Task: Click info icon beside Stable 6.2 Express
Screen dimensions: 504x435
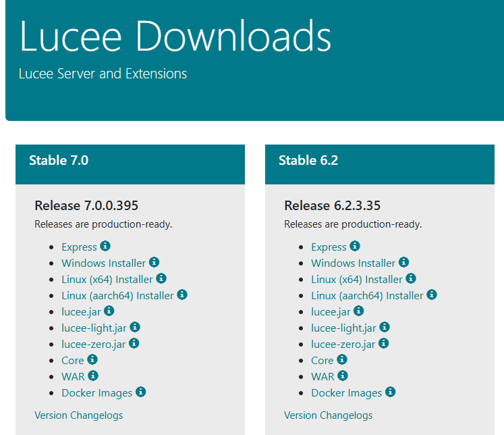Action: [x=355, y=247]
